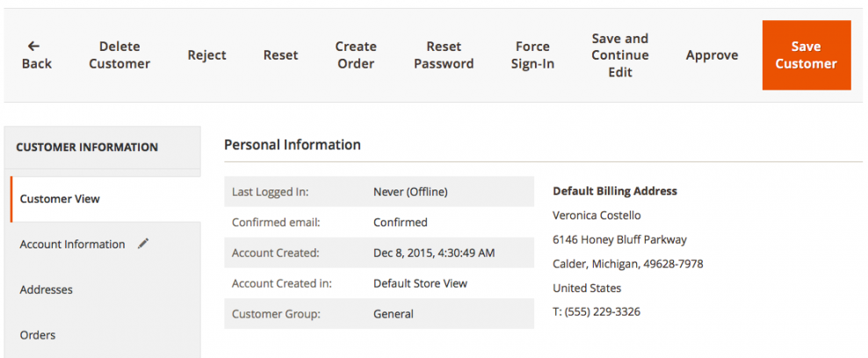Choose Save and Continue Edit
868x358 pixels.
point(620,55)
